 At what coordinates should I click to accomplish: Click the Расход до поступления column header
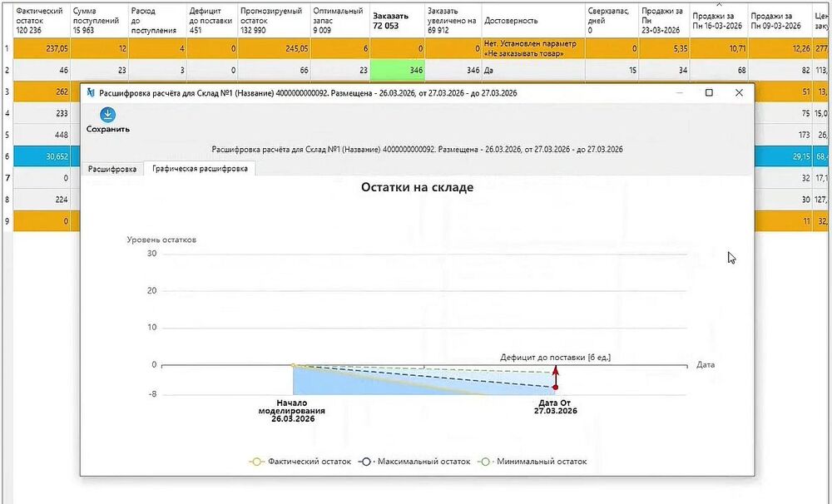point(157,20)
